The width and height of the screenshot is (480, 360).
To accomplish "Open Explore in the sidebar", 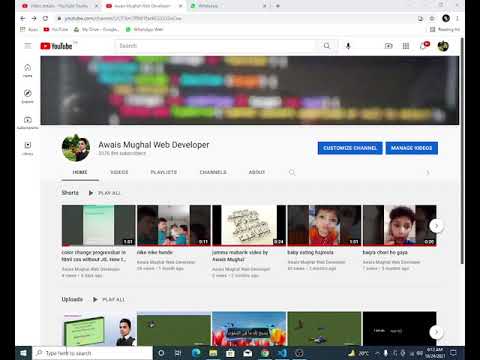I will pos(28,96).
